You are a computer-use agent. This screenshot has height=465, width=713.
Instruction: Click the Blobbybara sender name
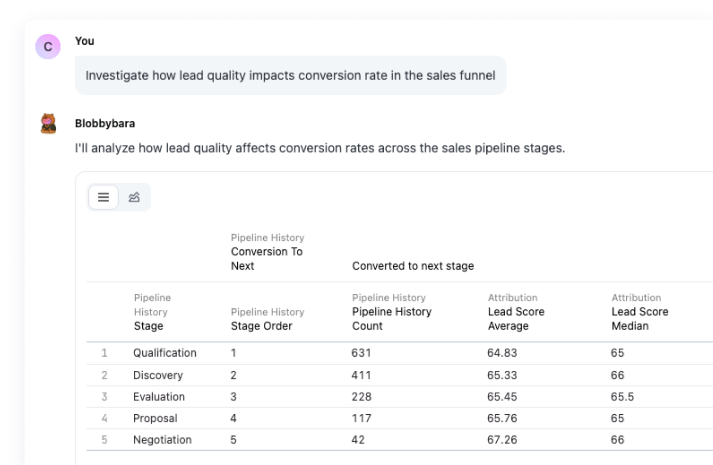coord(104,124)
